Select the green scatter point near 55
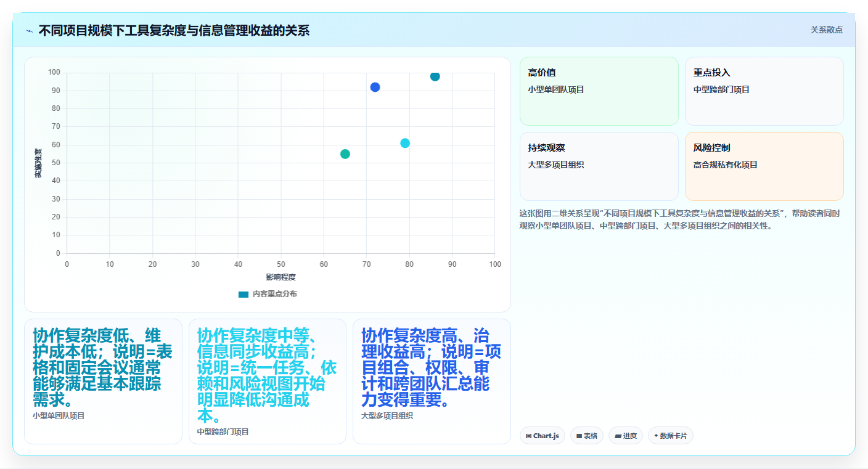Viewport: 868px width, 469px height. click(345, 154)
